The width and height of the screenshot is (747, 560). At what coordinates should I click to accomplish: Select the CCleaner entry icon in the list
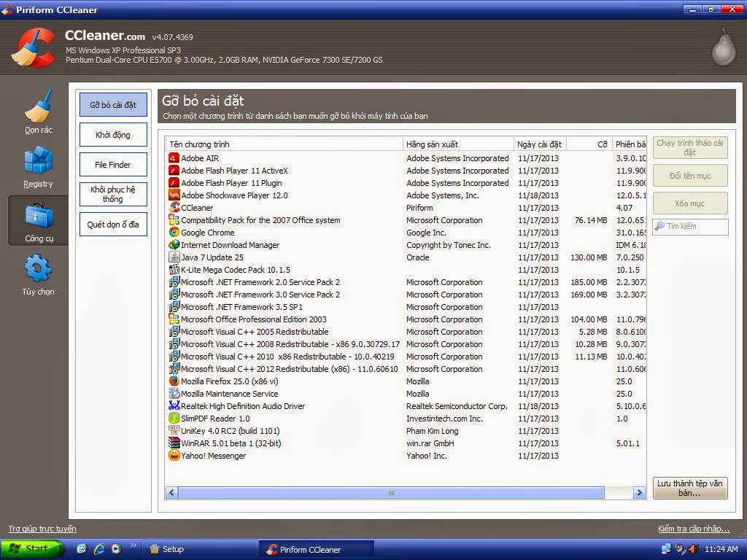174,207
